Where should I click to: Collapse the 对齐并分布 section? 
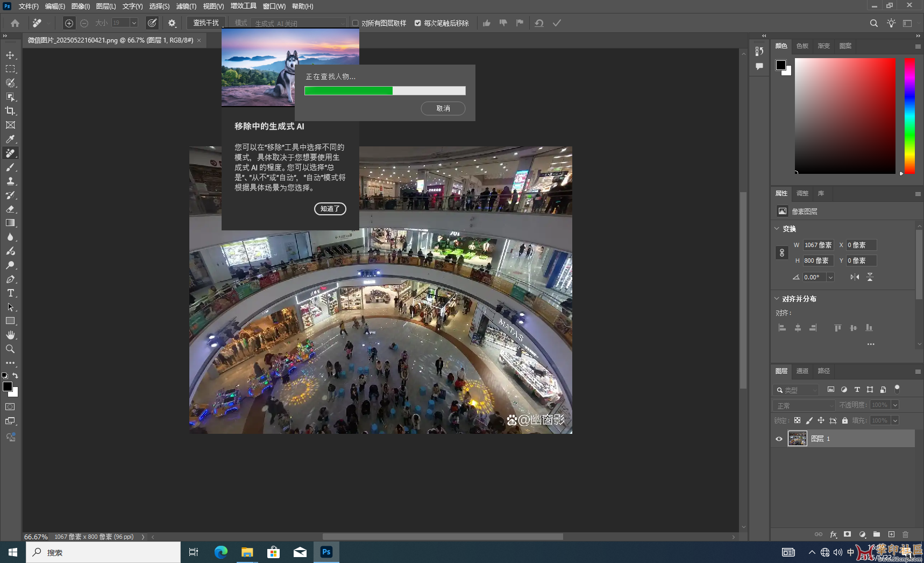(777, 299)
